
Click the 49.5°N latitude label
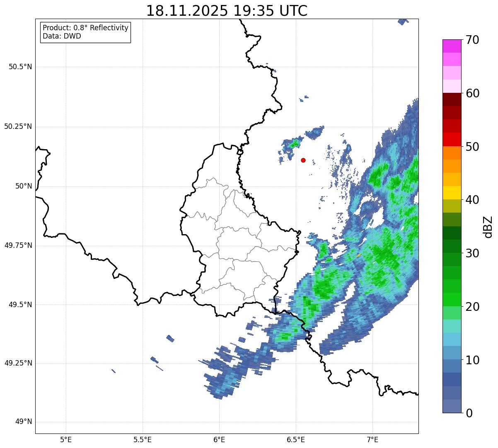tap(20, 305)
